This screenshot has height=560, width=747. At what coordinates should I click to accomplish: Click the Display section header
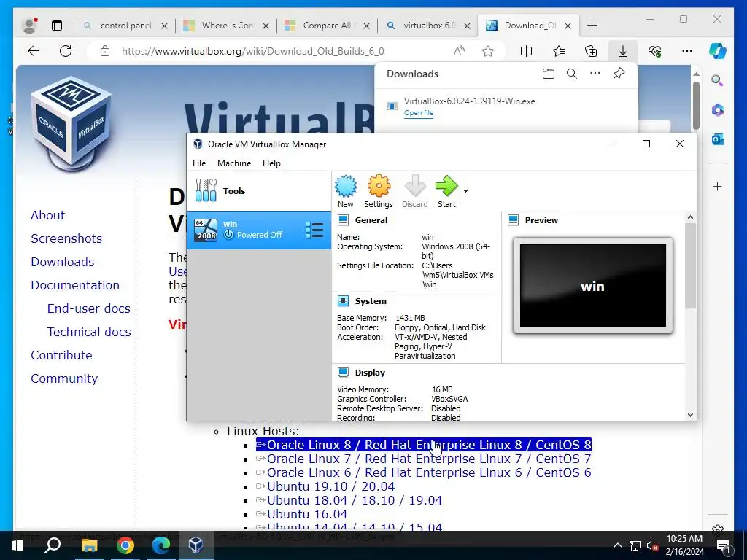370,373
